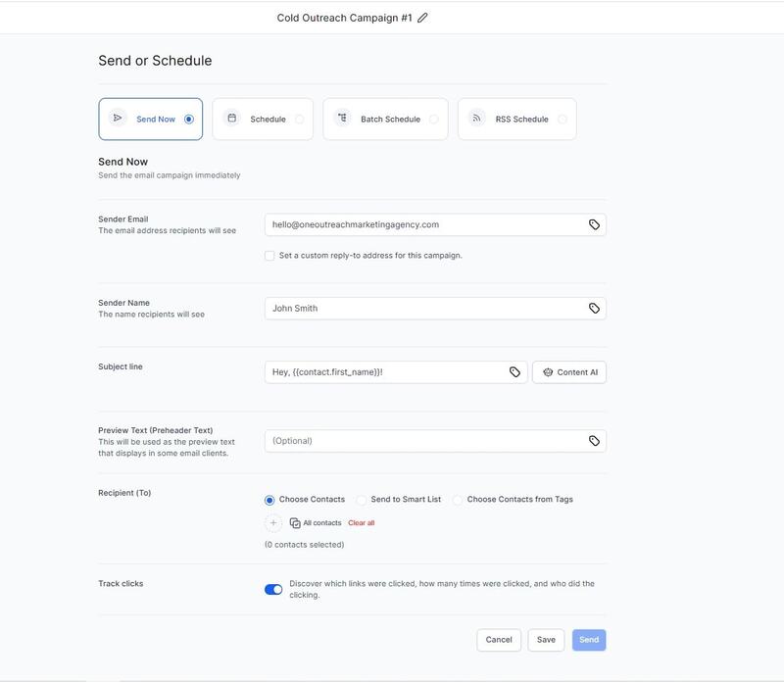
Task: Click the tag icon in Sender Email field
Action: (x=594, y=224)
